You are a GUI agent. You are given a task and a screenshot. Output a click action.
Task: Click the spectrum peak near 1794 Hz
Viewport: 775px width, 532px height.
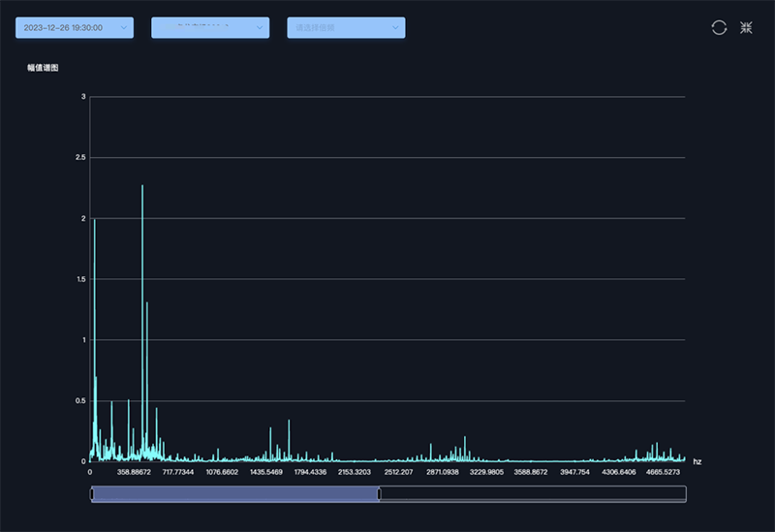point(289,422)
